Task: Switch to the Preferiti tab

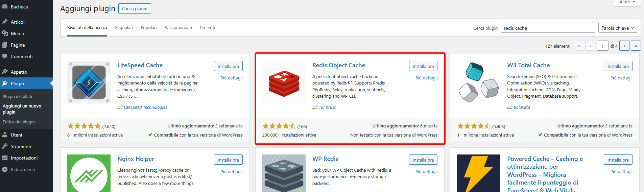Action: pos(208,28)
